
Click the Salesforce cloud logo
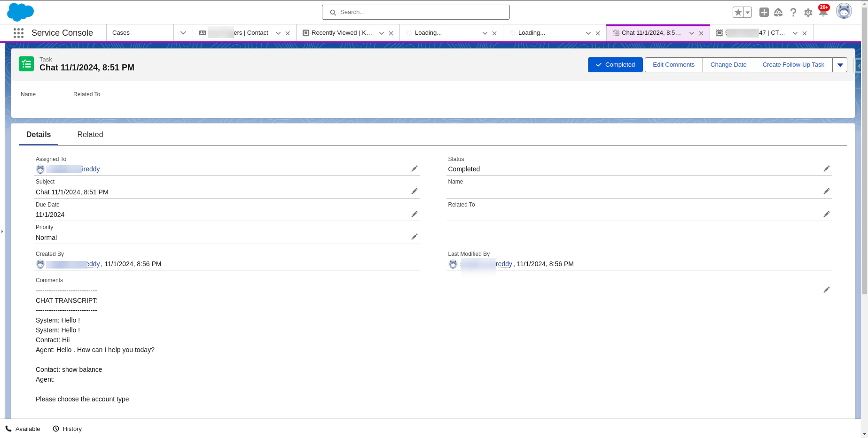click(20, 12)
